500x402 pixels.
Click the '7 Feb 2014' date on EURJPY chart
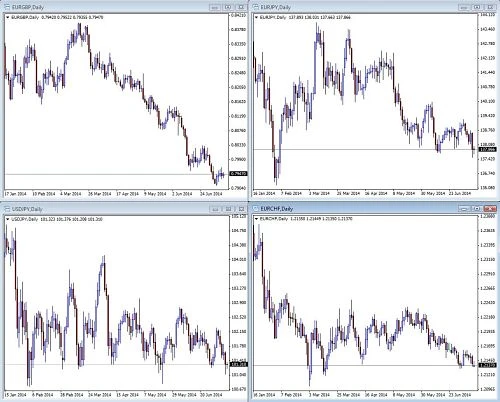coord(291,193)
